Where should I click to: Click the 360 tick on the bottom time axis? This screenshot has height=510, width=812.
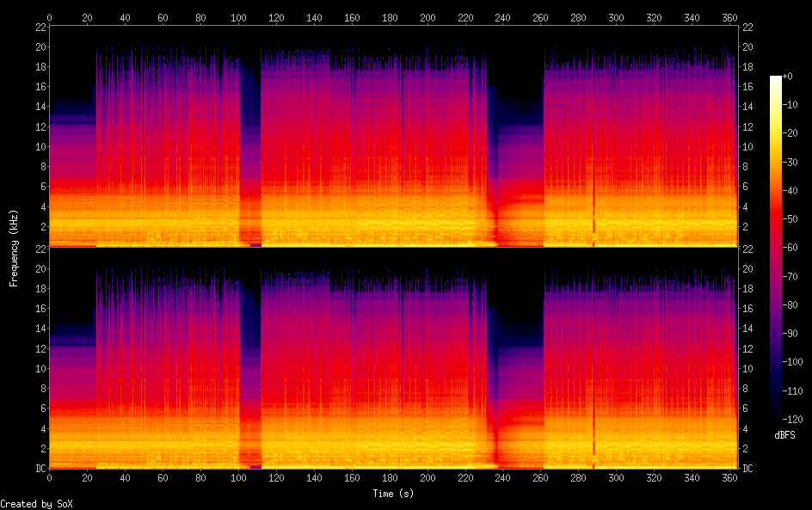tap(729, 477)
